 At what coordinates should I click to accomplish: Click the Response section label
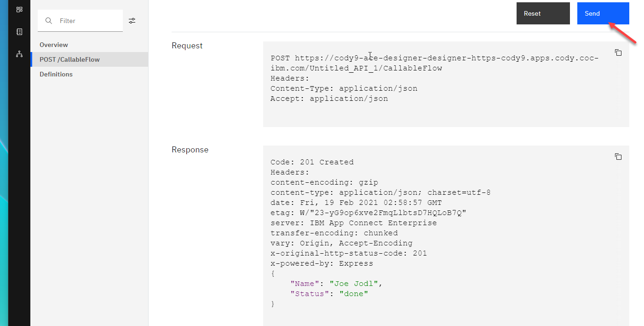[x=190, y=150]
